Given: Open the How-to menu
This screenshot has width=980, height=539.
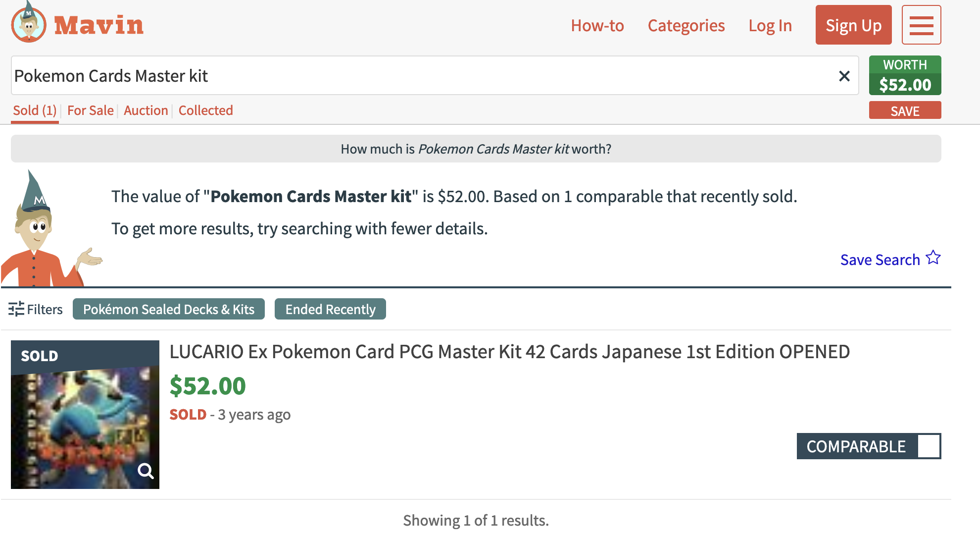Looking at the screenshot, I should [597, 25].
